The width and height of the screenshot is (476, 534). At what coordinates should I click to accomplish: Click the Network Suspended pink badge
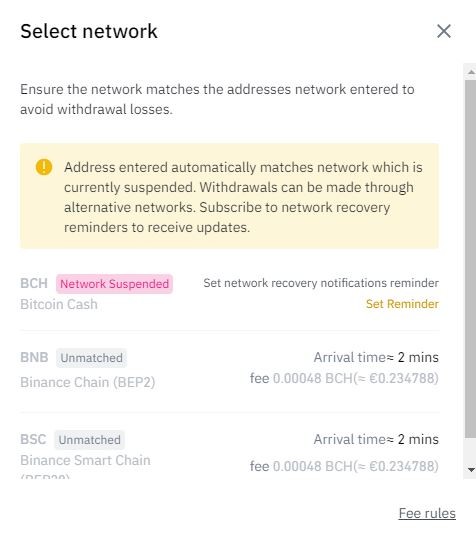tap(114, 284)
